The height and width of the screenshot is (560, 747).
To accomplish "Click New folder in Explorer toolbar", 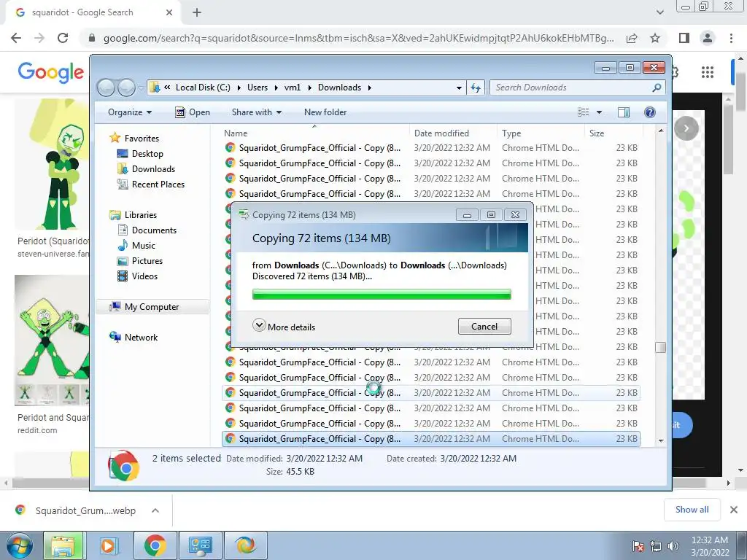I will 325,112.
